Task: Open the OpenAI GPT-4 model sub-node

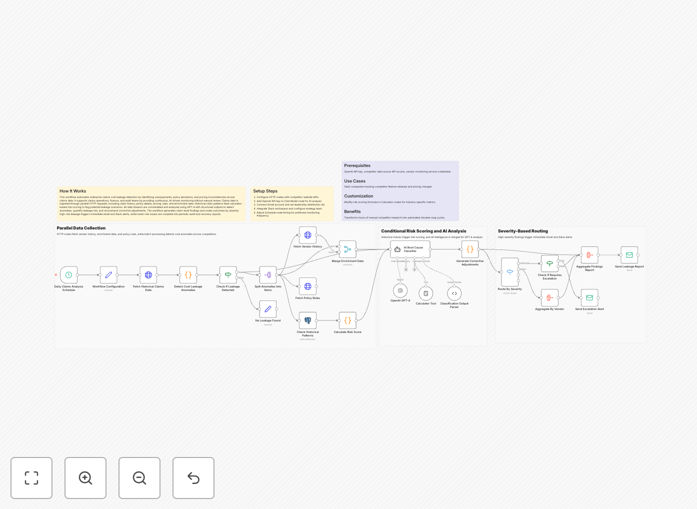Action: click(x=400, y=291)
